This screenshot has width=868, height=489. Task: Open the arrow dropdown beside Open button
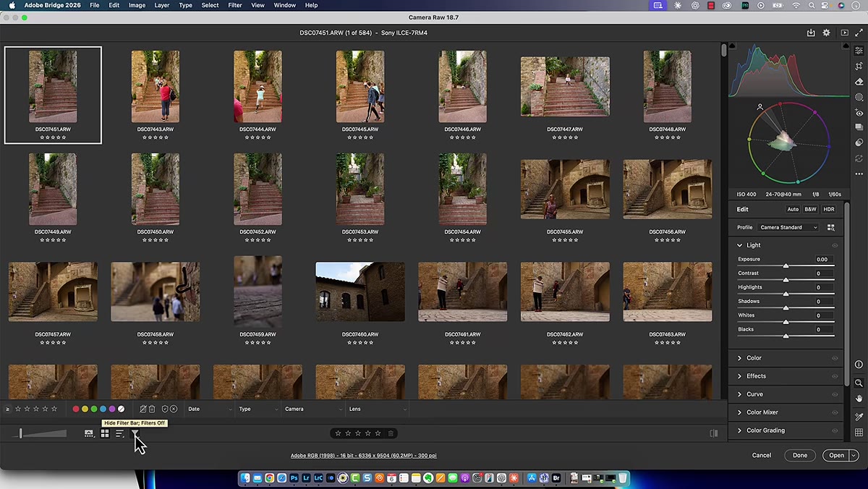854,456
